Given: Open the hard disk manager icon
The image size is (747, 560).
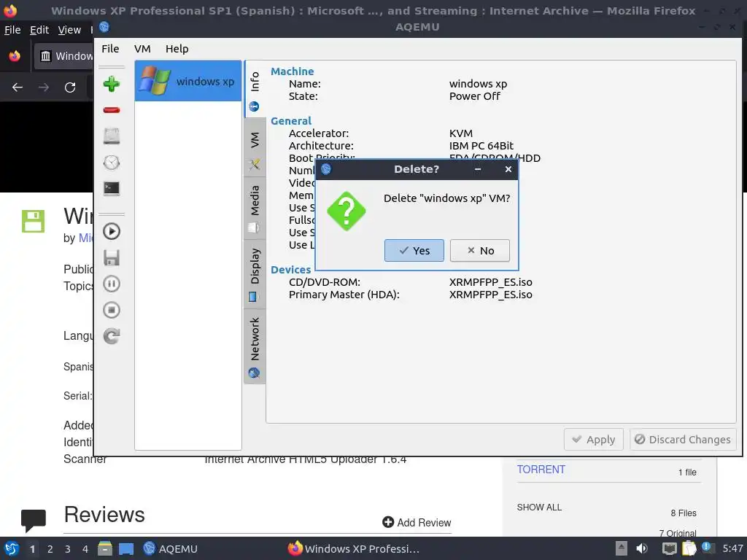Looking at the screenshot, I should tap(112, 136).
